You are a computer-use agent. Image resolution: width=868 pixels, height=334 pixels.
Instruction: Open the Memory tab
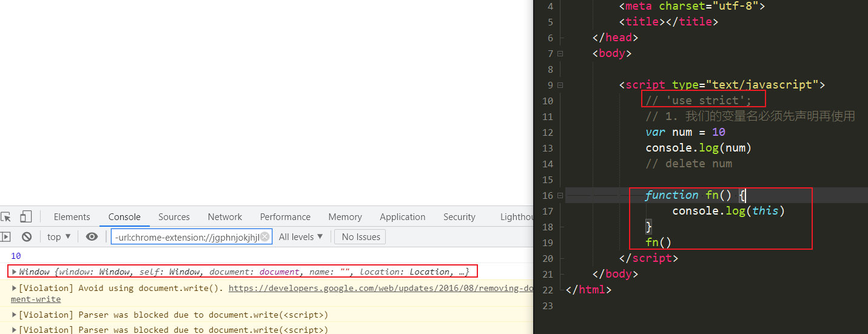[x=345, y=216]
